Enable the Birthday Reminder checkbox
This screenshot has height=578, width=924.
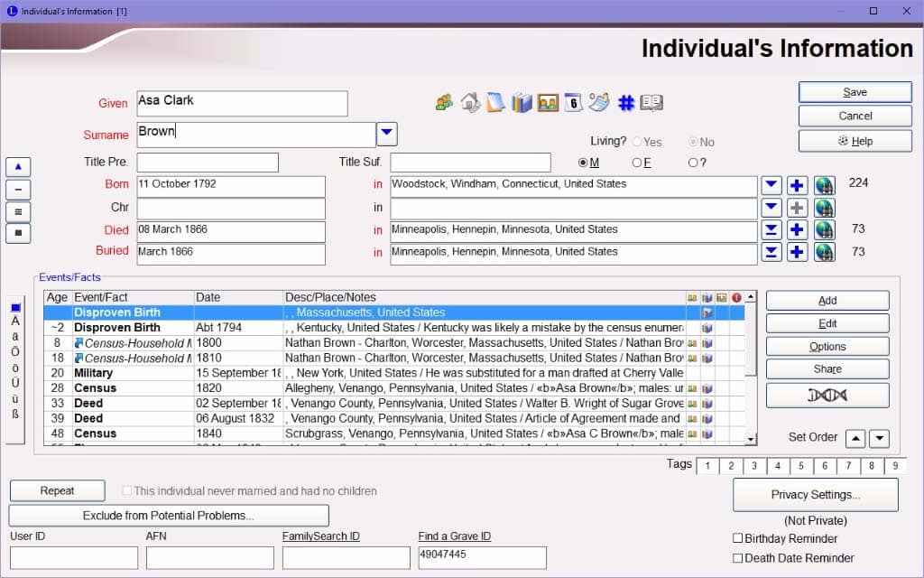click(x=739, y=538)
